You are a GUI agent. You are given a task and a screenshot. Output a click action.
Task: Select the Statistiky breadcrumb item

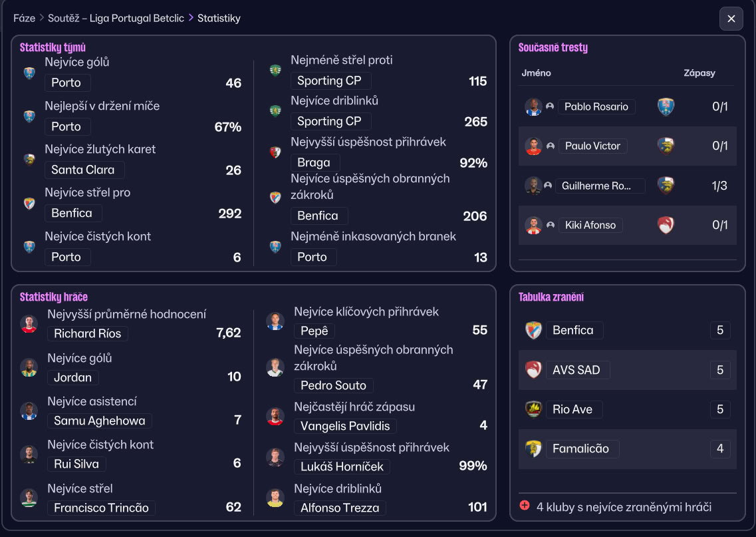(x=219, y=19)
